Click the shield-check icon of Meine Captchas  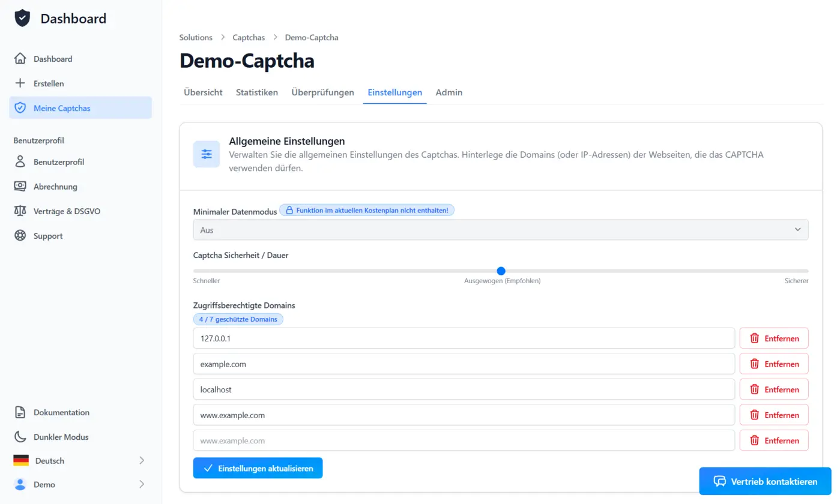point(20,108)
